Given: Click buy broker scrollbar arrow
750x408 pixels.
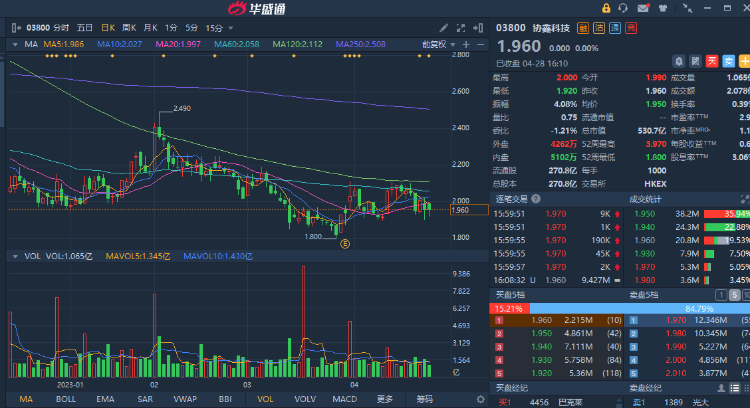Looking at the screenshot, I should pyautogui.click(x=619, y=402).
